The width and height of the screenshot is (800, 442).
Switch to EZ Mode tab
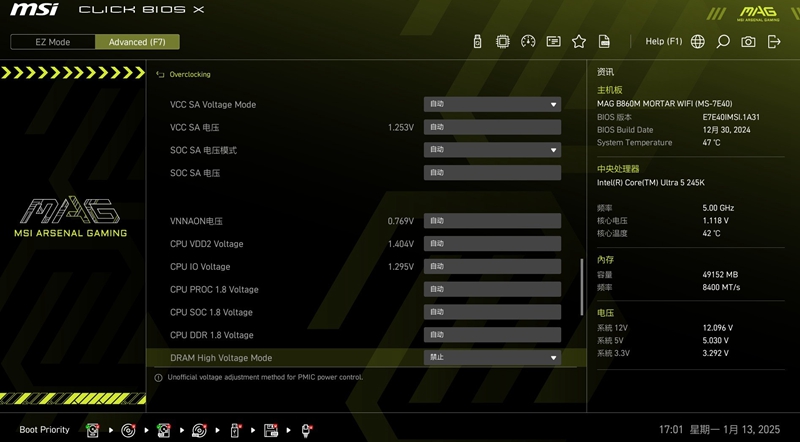[x=53, y=42]
